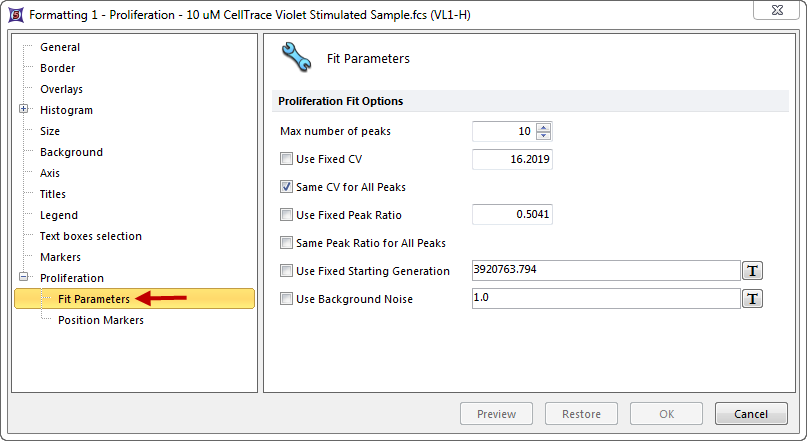This screenshot has width=807, height=441.
Task: Click the application icon in title bar
Action: click(x=14, y=14)
